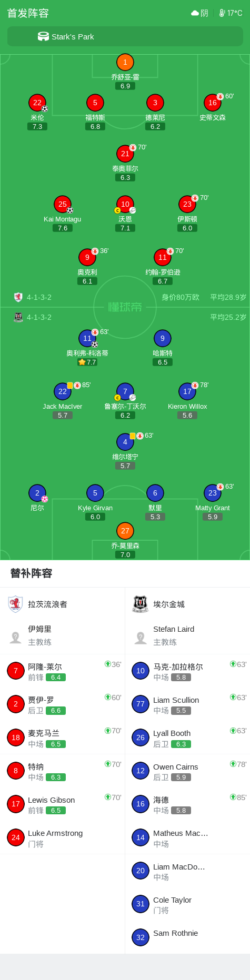Screen dimensions: 250x980
Task: Select substitute 马克-加拉格尔 number 10
Action: tap(187, 671)
